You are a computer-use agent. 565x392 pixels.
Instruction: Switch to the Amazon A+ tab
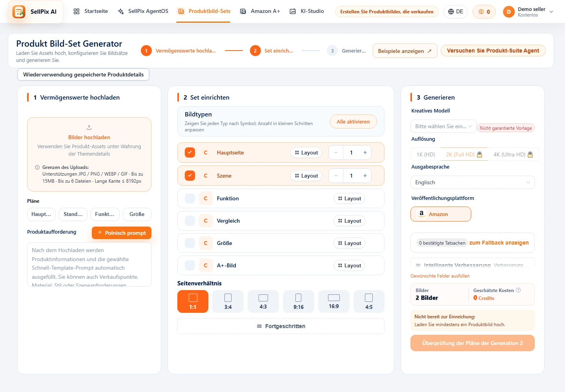260,11
